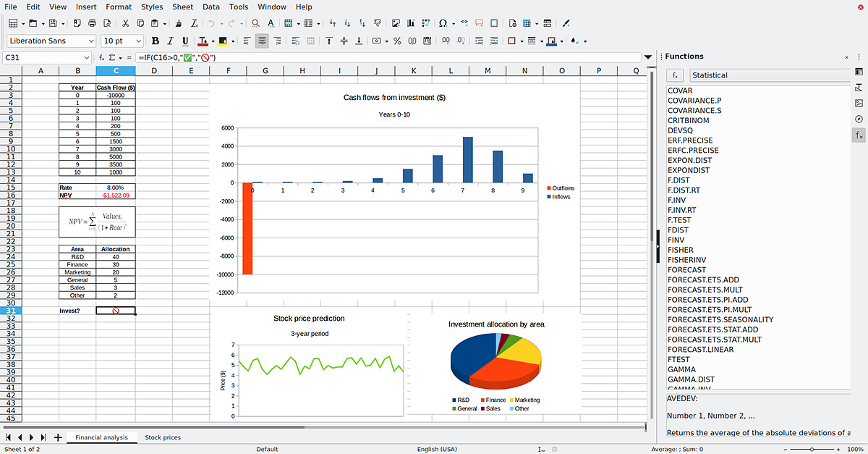Image resolution: width=868 pixels, height=454 pixels.
Task: Click the Insert Special Character omega icon
Action: (443, 23)
